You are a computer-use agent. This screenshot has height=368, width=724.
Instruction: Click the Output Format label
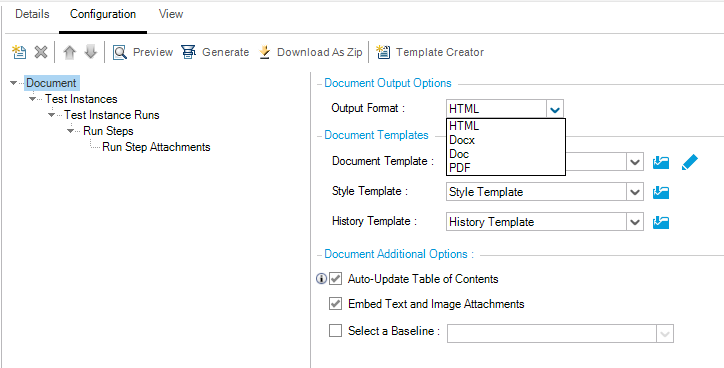[x=368, y=109]
